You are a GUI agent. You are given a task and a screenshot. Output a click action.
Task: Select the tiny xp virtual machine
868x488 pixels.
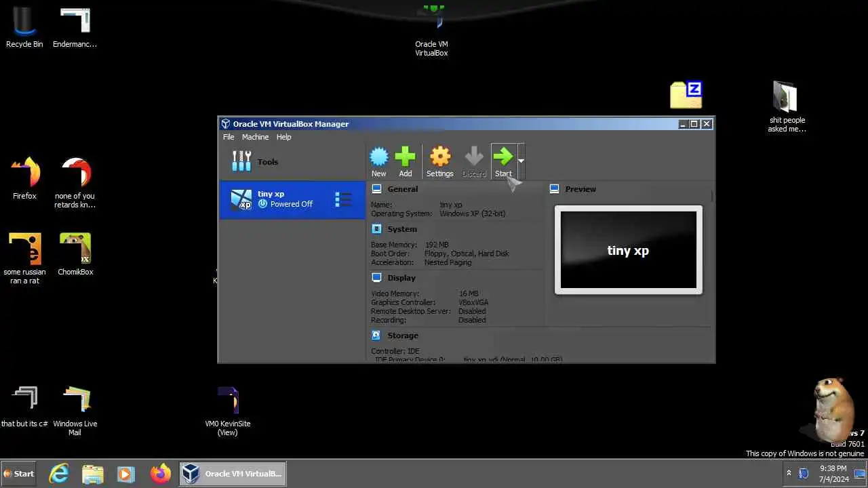click(x=292, y=199)
